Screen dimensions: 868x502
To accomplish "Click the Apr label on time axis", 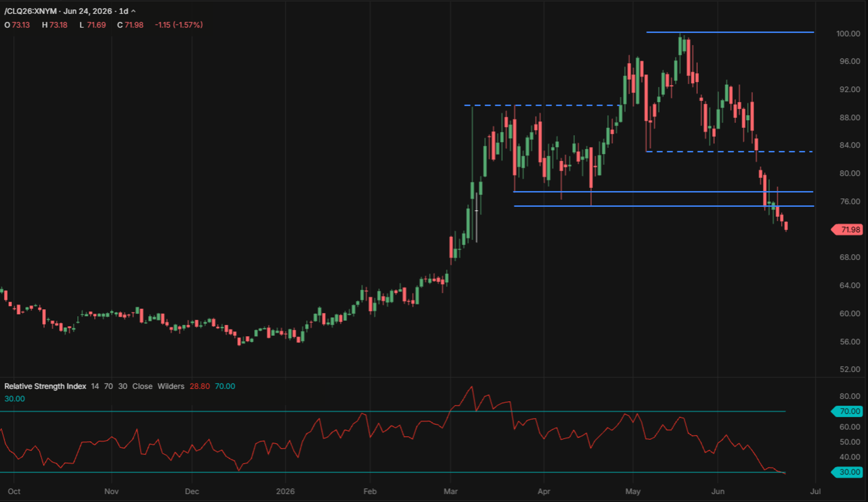I will tap(544, 491).
